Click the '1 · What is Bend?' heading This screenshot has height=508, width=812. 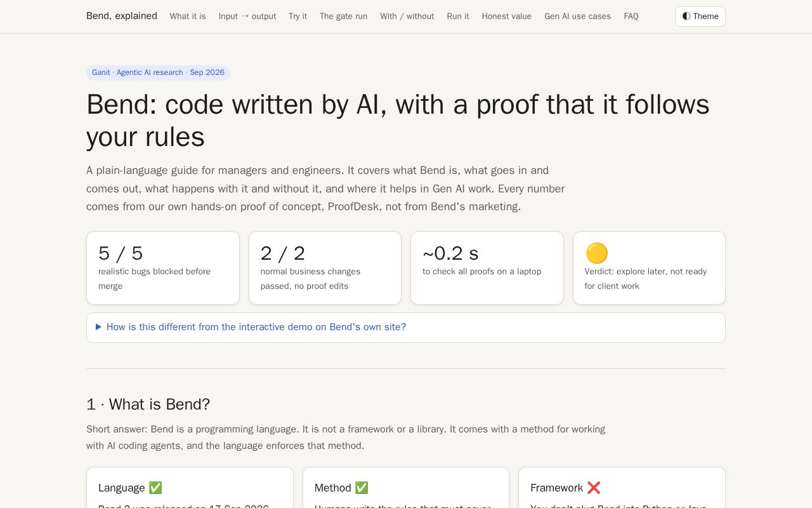click(x=148, y=404)
